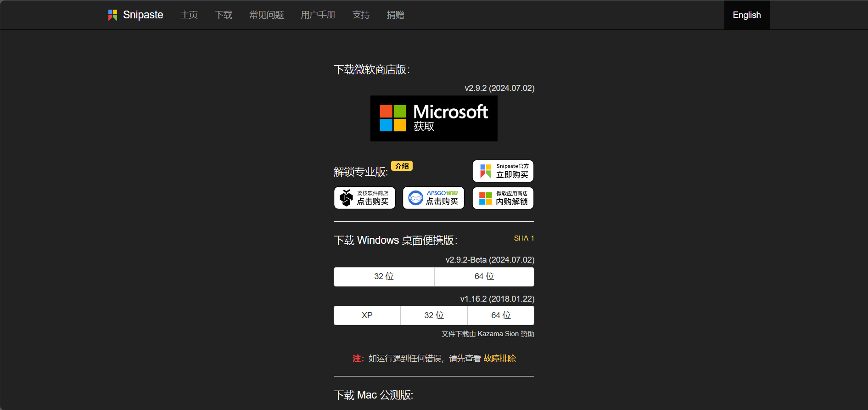Click 下载 Mac 公测版 heading
This screenshot has height=410, width=868.
[374, 395]
